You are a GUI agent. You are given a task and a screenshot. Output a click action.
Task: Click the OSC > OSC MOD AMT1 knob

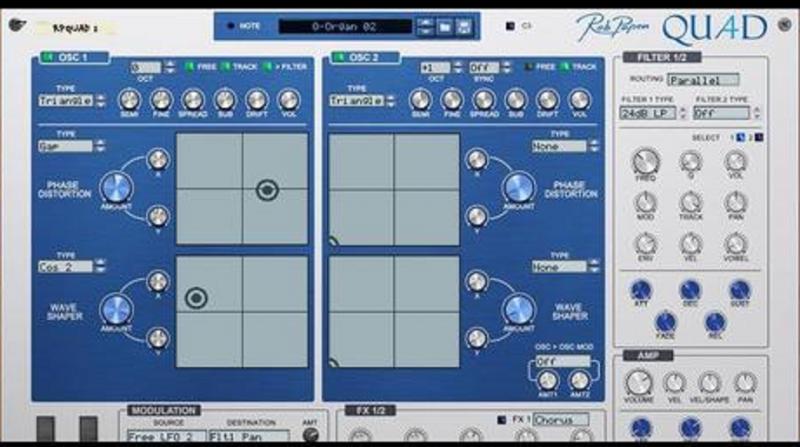pos(547,380)
